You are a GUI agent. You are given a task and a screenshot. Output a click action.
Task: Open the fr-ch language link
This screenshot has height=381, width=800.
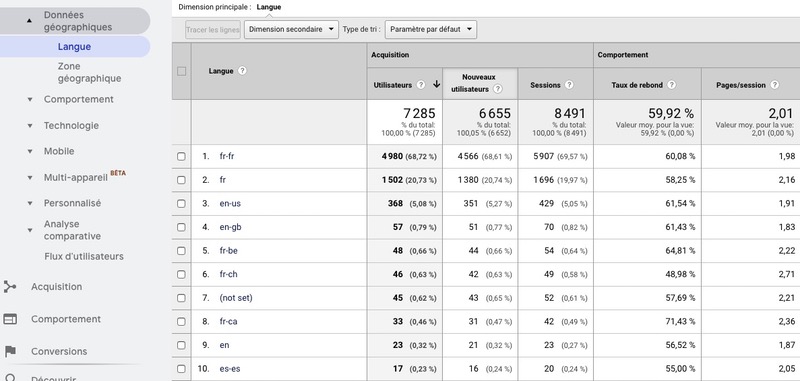(228, 274)
